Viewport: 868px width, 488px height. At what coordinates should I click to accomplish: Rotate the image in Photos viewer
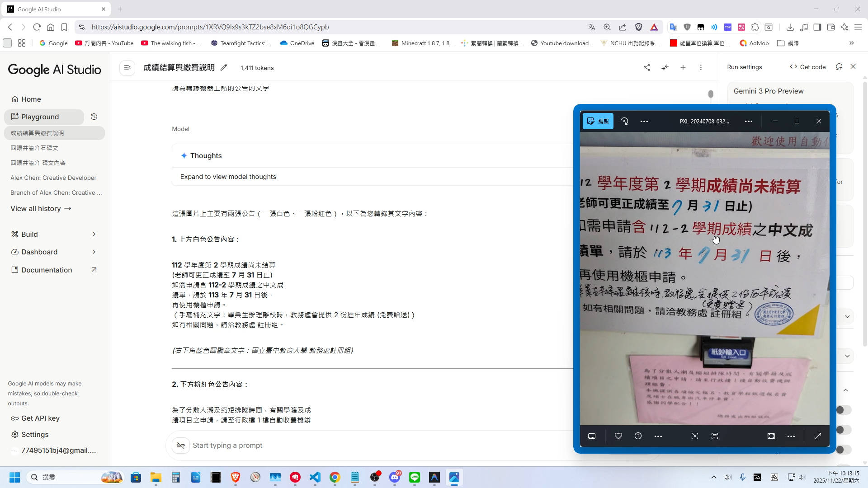coord(624,121)
